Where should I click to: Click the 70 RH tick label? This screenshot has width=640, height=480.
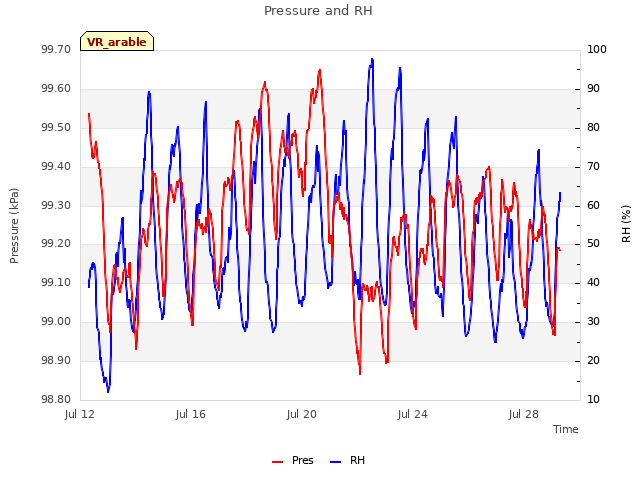pyautogui.click(x=593, y=167)
